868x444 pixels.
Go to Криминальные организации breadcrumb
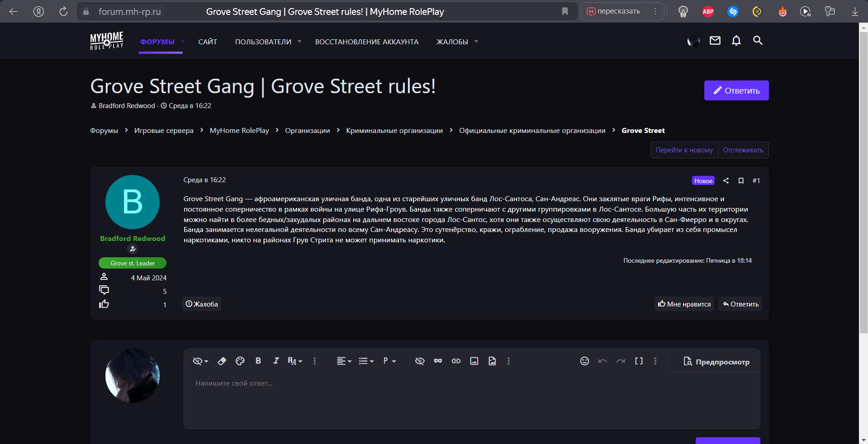(x=394, y=131)
